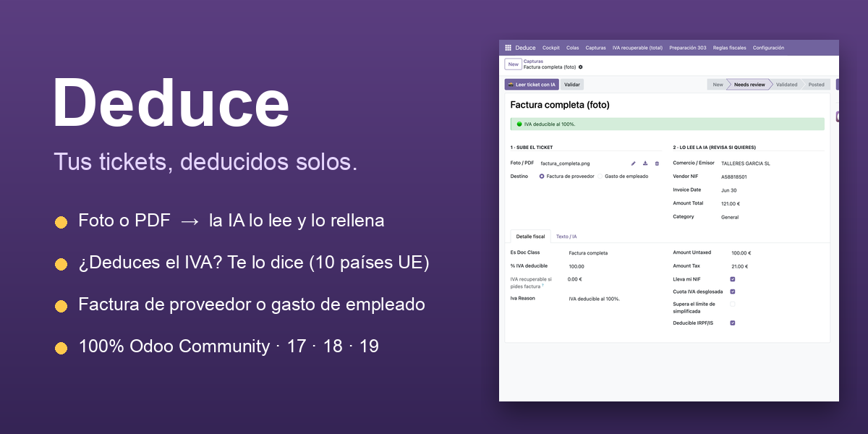
Task: Click the pencil edit icon for factura_completa.png
Action: pos(634,163)
